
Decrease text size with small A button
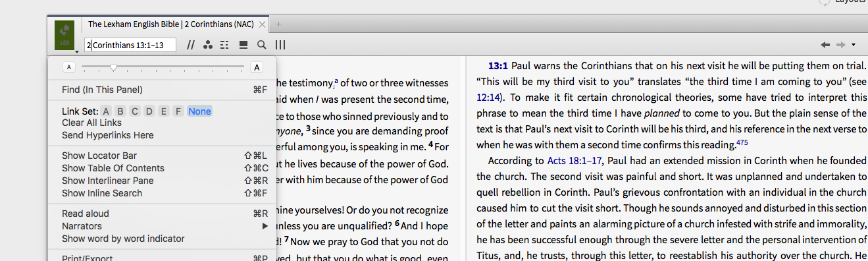pos(68,67)
